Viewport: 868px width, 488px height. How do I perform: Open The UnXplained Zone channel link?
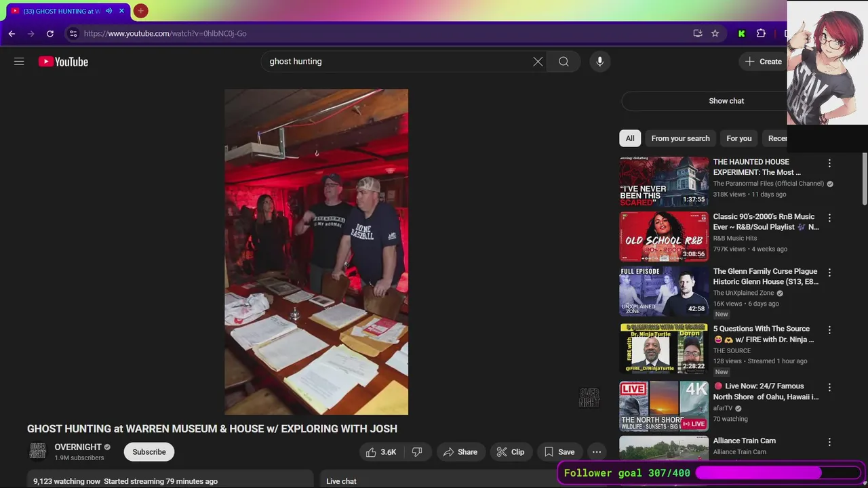tap(743, 293)
